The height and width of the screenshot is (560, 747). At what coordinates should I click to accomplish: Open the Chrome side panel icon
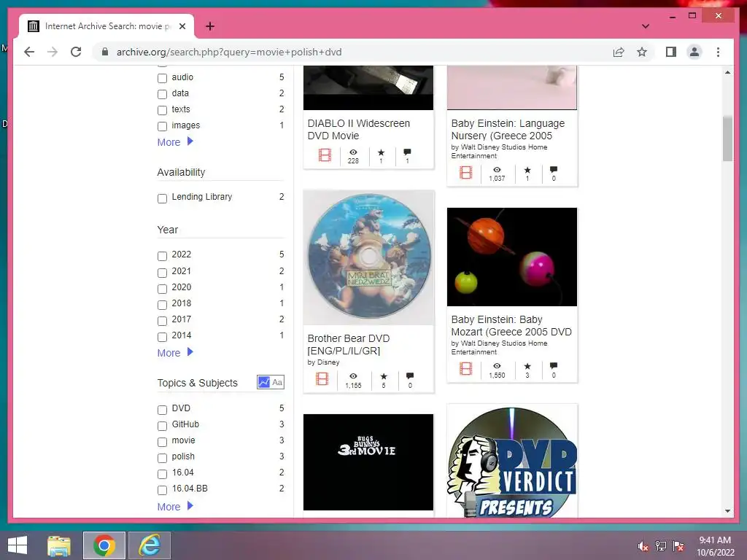click(x=671, y=52)
